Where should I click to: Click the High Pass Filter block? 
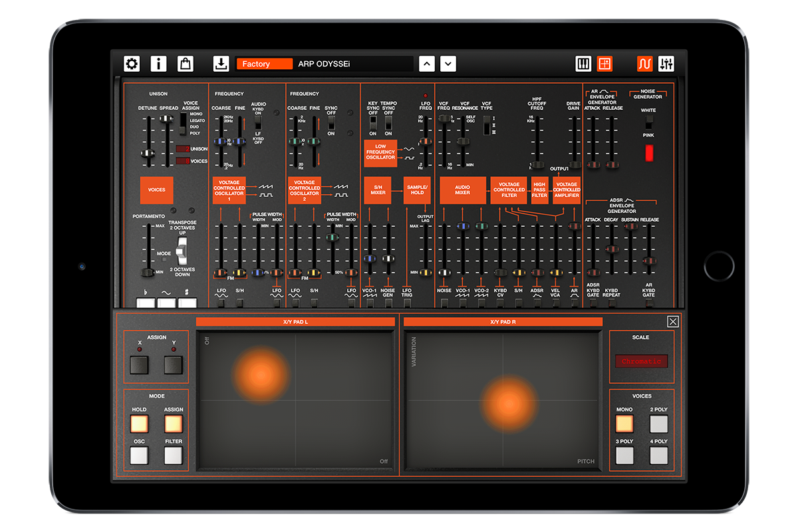[539, 190]
